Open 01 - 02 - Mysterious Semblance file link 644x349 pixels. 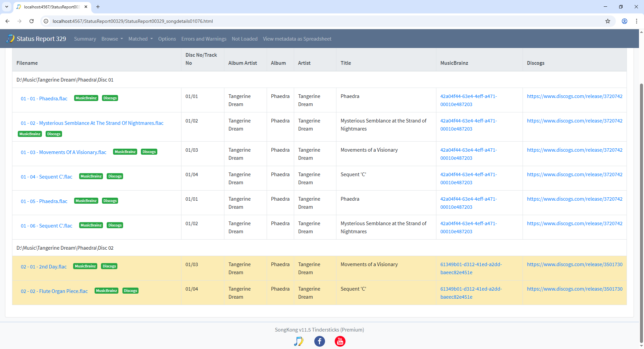[92, 123]
